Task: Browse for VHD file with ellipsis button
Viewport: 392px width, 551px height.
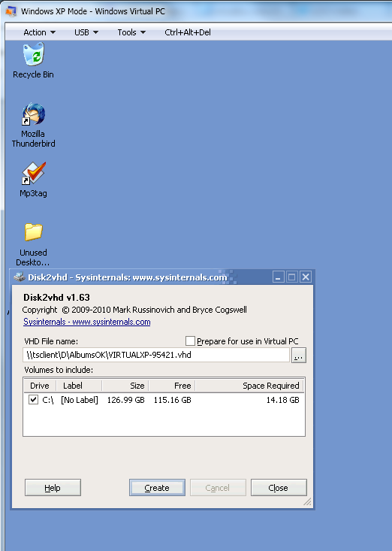Action: click(x=299, y=356)
